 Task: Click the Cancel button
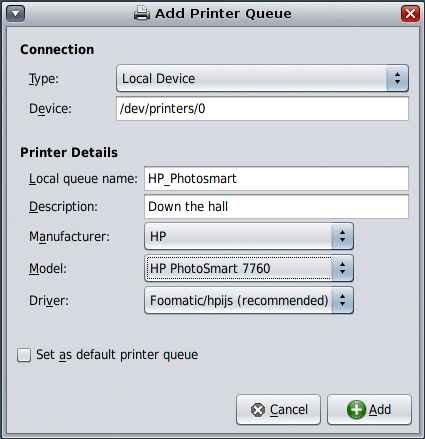tap(279, 410)
